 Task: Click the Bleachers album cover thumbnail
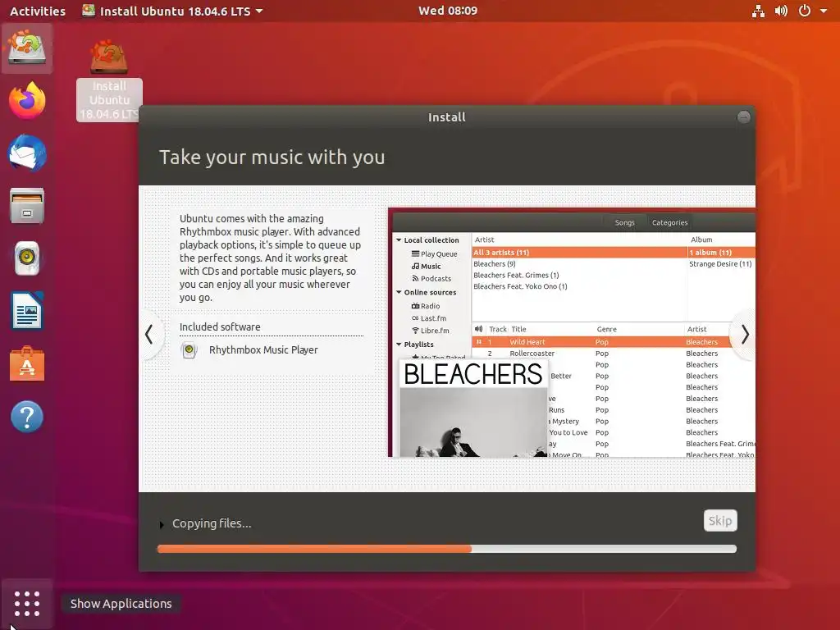coord(473,409)
